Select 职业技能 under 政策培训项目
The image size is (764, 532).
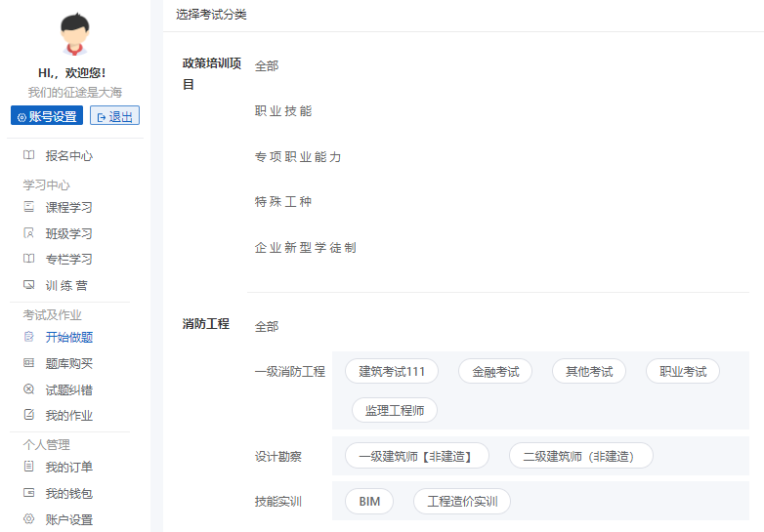(x=283, y=111)
